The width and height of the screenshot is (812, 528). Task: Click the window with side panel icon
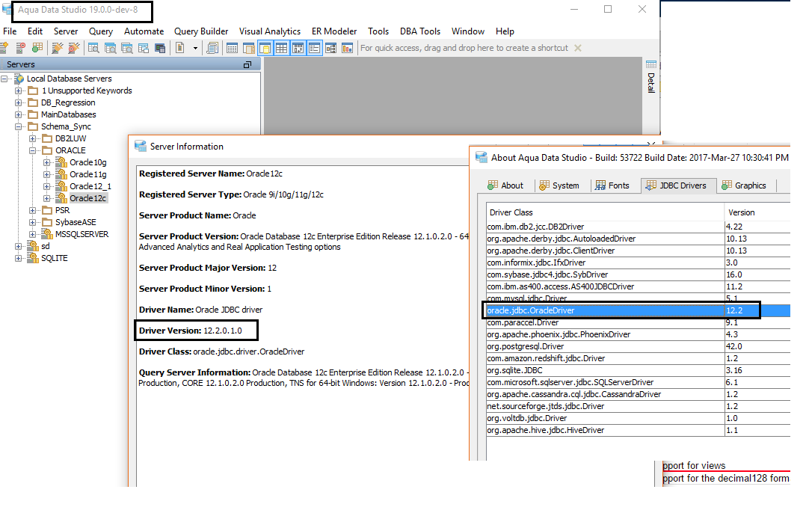point(248,48)
